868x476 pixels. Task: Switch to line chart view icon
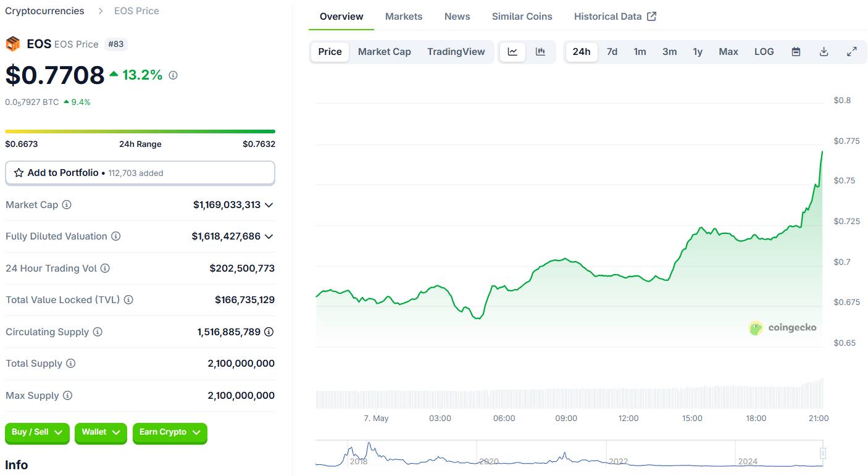coord(512,52)
